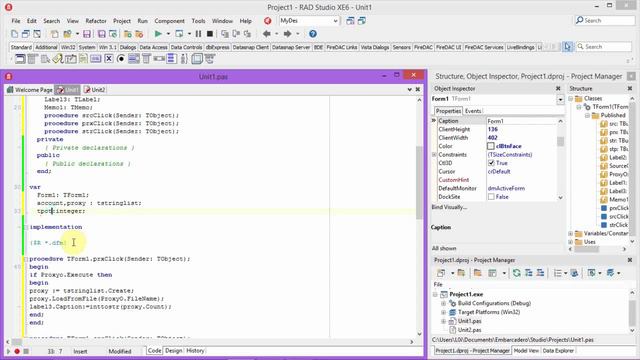Collapse the Classes node in Structure
The height and width of the screenshot is (360, 640).
pyautogui.click(x=571, y=98)
